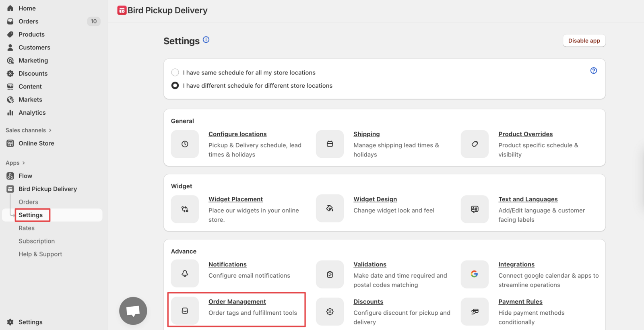644x330 pixels.
Task: Click the Shipping box icon tile
Action: point(330,144)
